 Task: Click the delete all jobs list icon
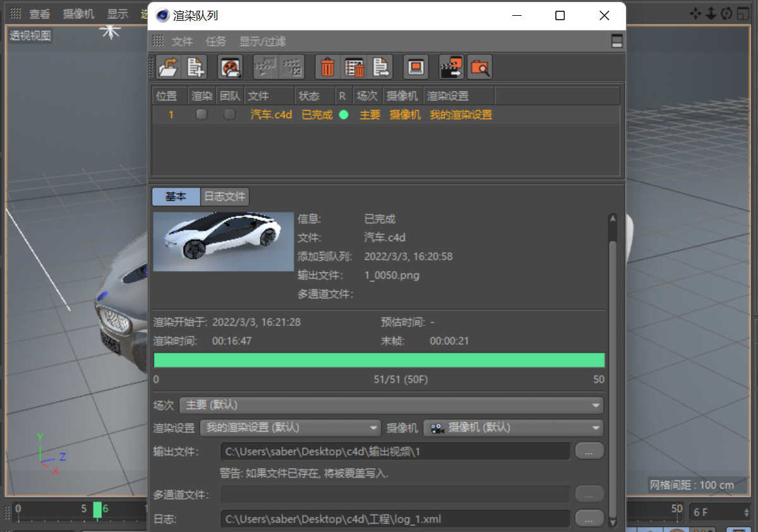(354, 67)
